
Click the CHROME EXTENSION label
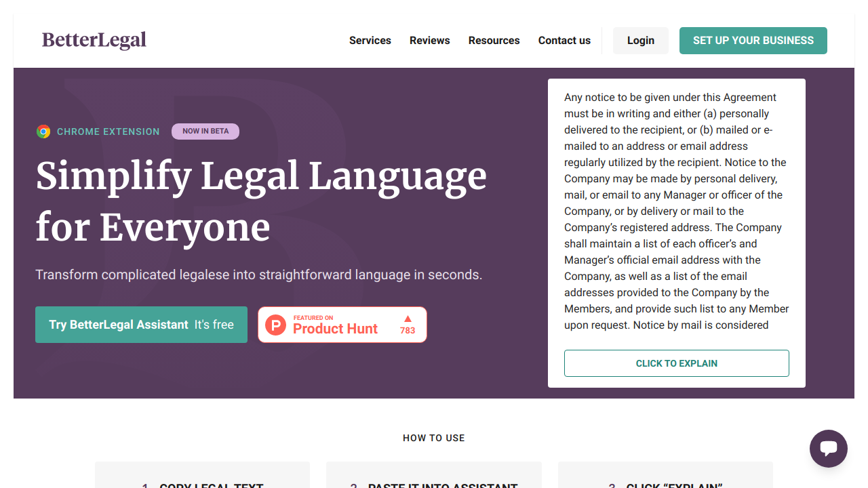pos(108,131)
